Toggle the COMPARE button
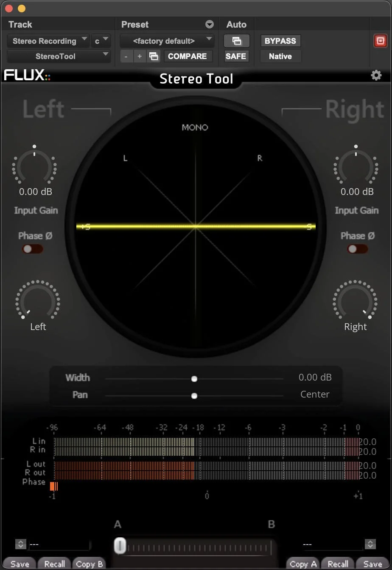This screenshot has height=570, width=392. (x=187, y=56)
